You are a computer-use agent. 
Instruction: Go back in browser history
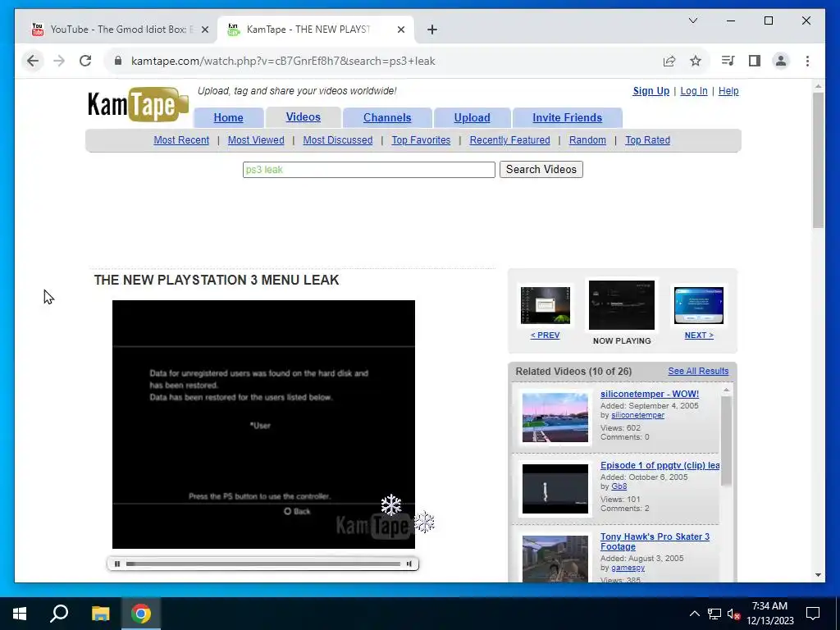33,61
